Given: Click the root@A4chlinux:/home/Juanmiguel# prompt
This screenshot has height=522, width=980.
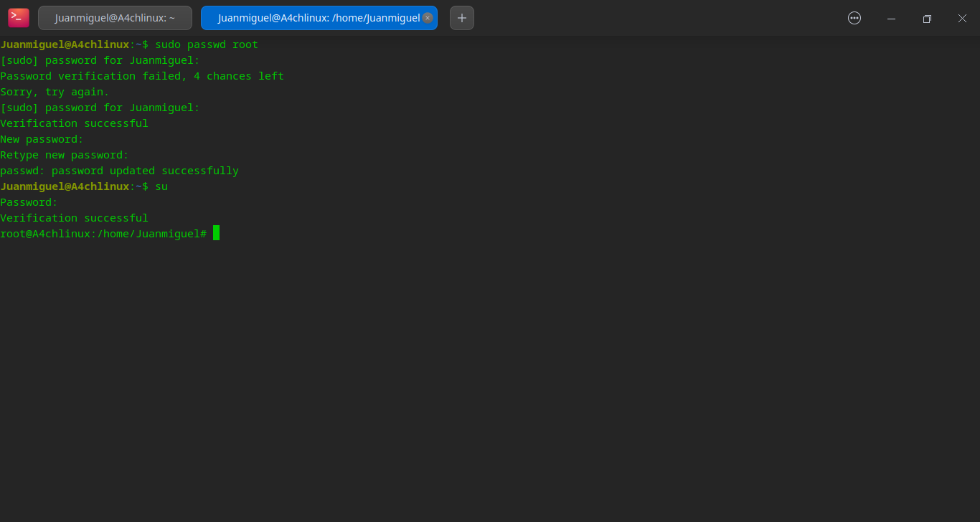Looking at the screenshot, I should click(x=103, y=234).
